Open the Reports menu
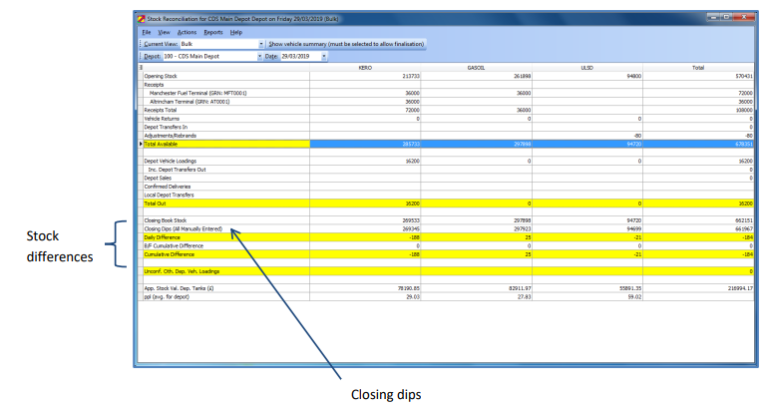This screenshot has height=413, width=768. pos(213,32)
